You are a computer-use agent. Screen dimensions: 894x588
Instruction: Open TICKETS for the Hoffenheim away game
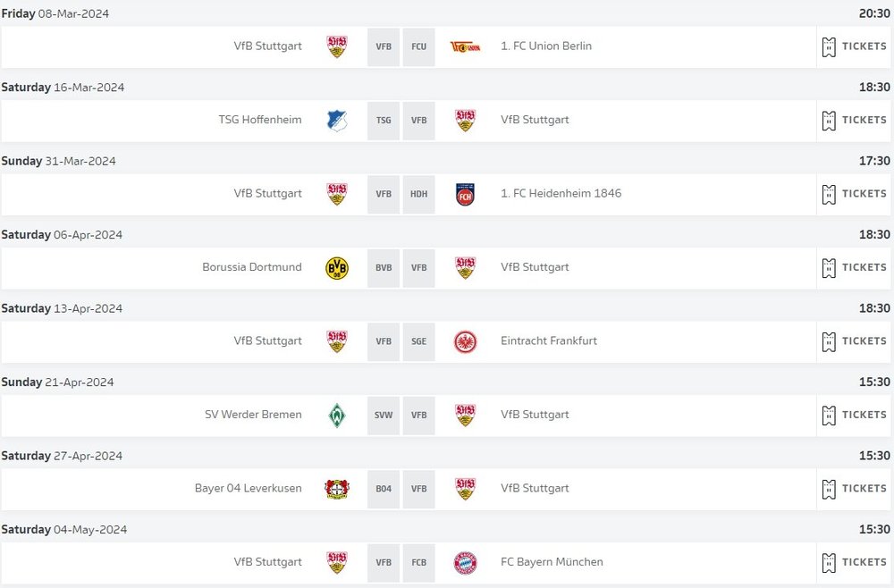coord(854,120)
